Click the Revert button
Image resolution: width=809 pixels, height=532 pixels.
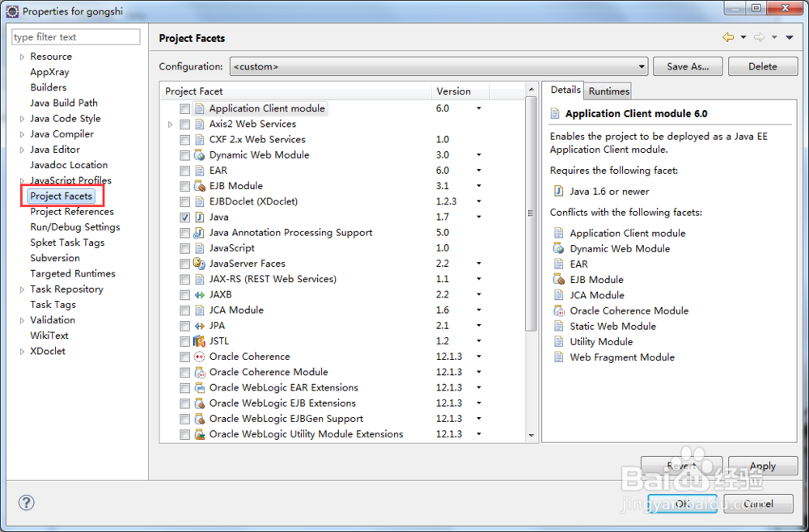681,466
